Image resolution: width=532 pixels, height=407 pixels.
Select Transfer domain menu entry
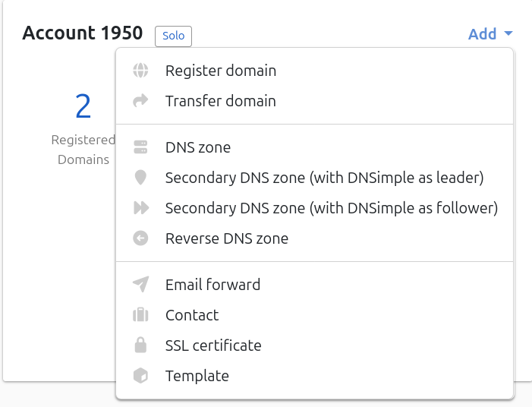pyautogui.click(x=220, y=101)
